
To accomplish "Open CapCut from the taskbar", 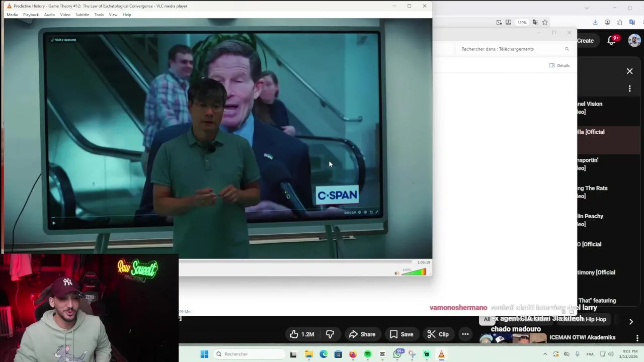I will point(382,354).
